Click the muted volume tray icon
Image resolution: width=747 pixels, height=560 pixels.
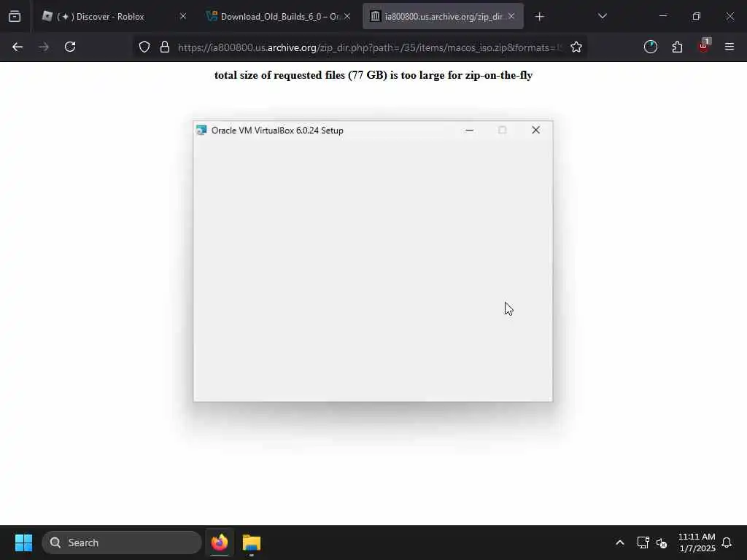pyautogui.click(x=662, y=542)
